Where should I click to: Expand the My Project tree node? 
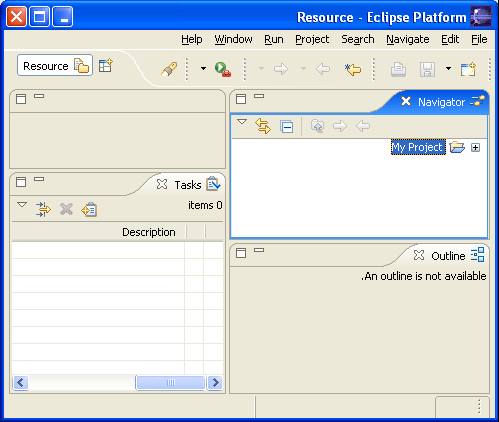tap(475, 147)
